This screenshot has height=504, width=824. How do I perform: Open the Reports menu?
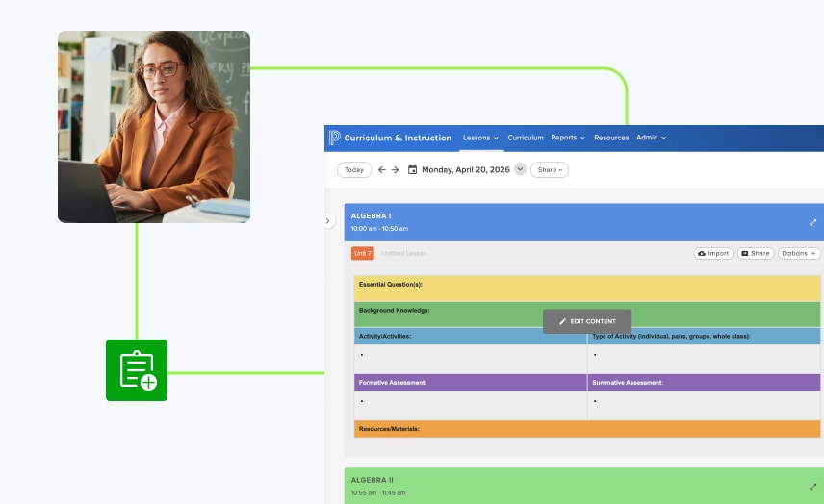[568, 138]
